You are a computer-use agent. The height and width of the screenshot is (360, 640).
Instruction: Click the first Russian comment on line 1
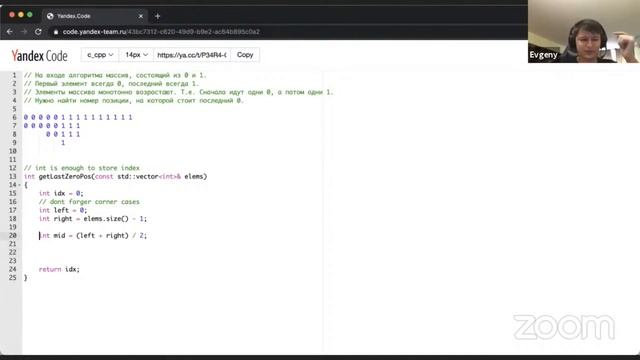coord(115,76)
